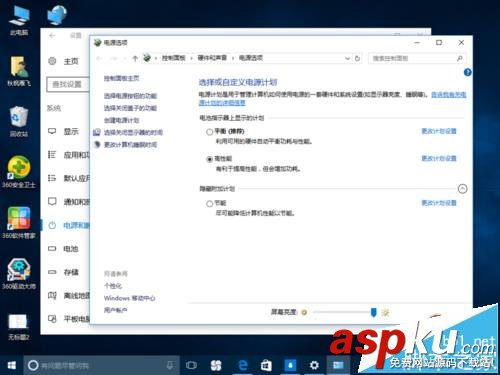Open the Windows Store taskbar icon
The width and height of the screenshot is (500, 375).
click(266, 366)
